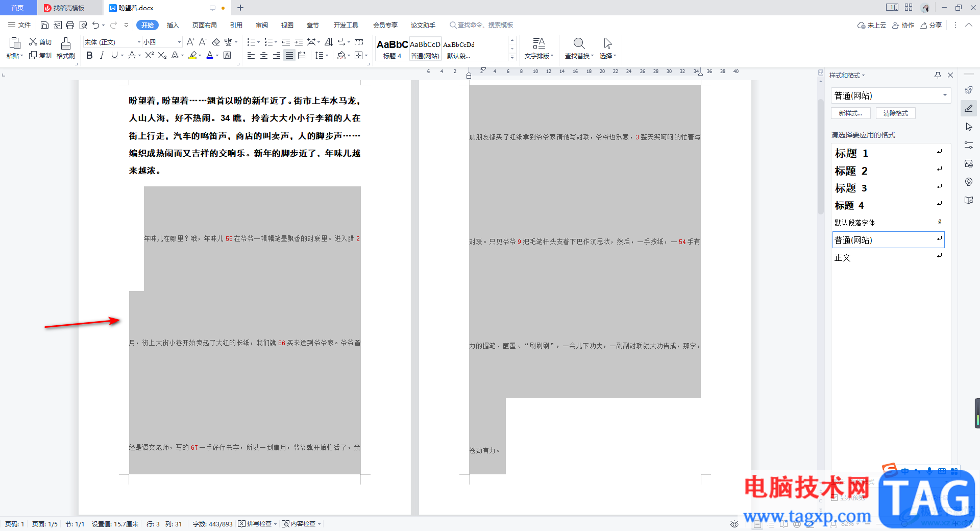
Task: Expand the style gallery more arrow
Action: [x=512, y=57]
